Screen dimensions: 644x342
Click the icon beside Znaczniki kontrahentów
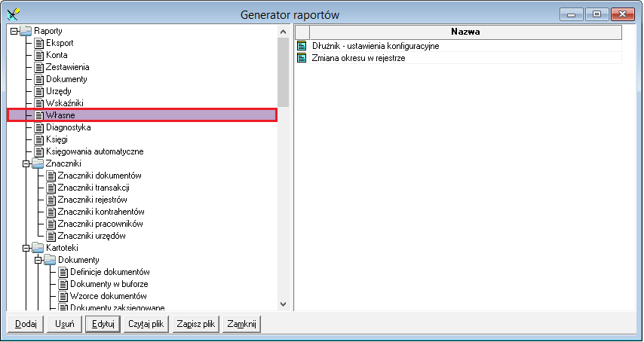click(x=51, y=212)
